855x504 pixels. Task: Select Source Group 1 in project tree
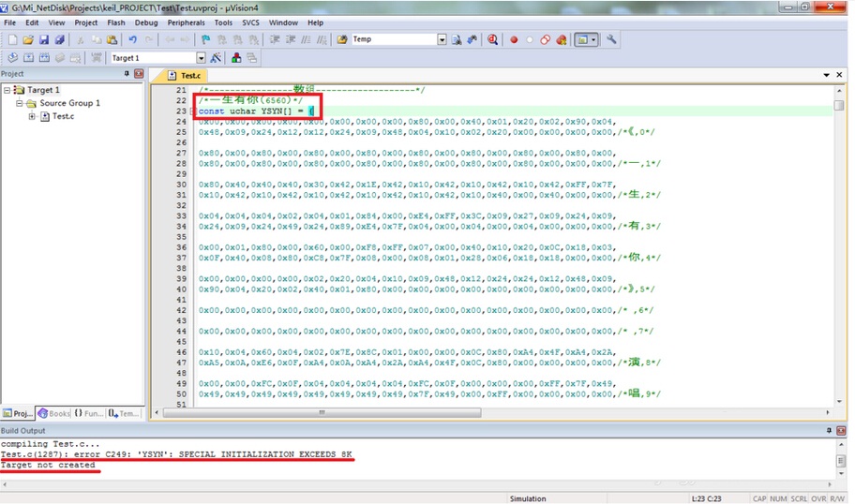tap(68, 103)
